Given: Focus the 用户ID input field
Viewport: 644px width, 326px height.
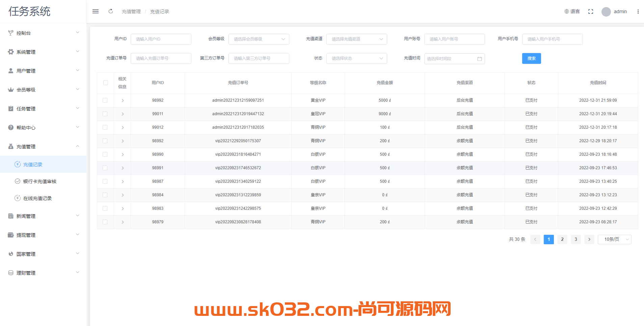Looking at the screenshot, I should click(x=161, y=39).
